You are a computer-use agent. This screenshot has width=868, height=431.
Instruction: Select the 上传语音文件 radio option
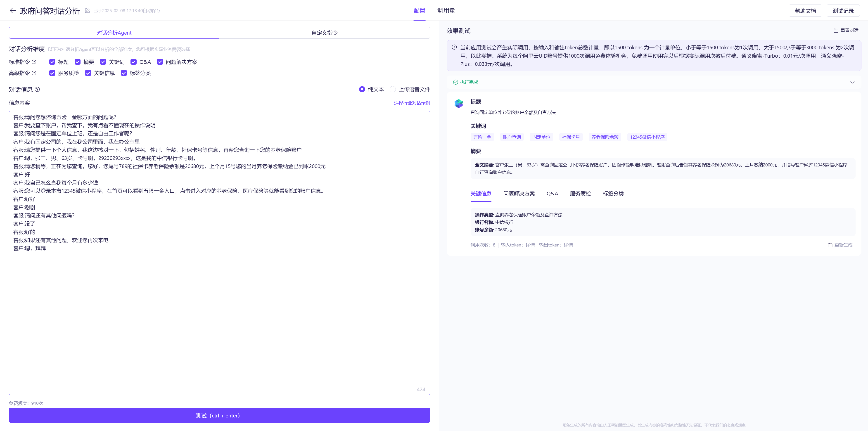coord(393,89)
